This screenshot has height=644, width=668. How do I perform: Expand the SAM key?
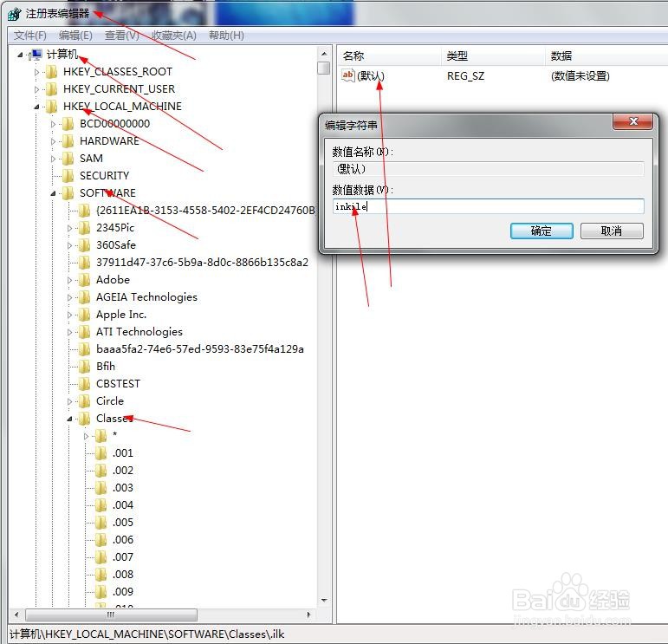[53, 159]
